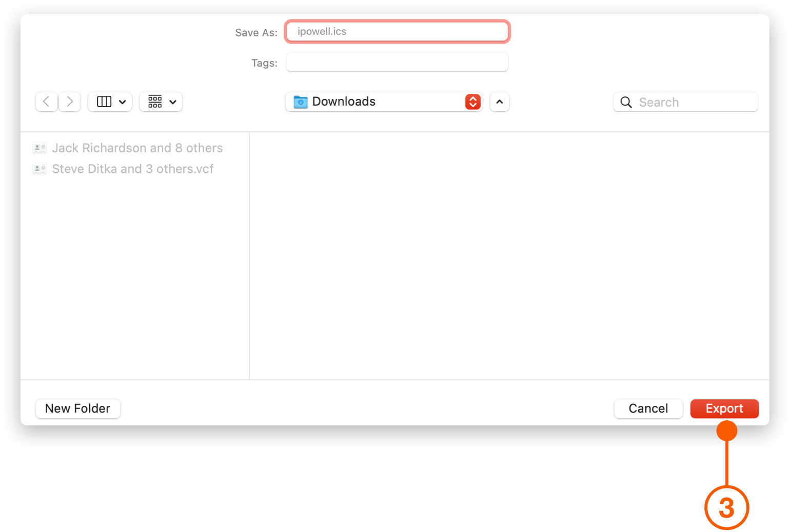Click the grid grouping icon
The height and width of the screenshot is (532, 790).
click(155, 102)
